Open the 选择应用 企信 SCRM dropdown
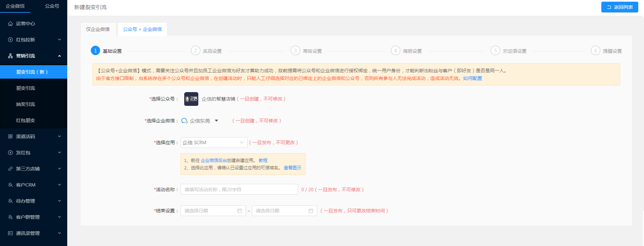644x246 pixels. tap(214, 142)
